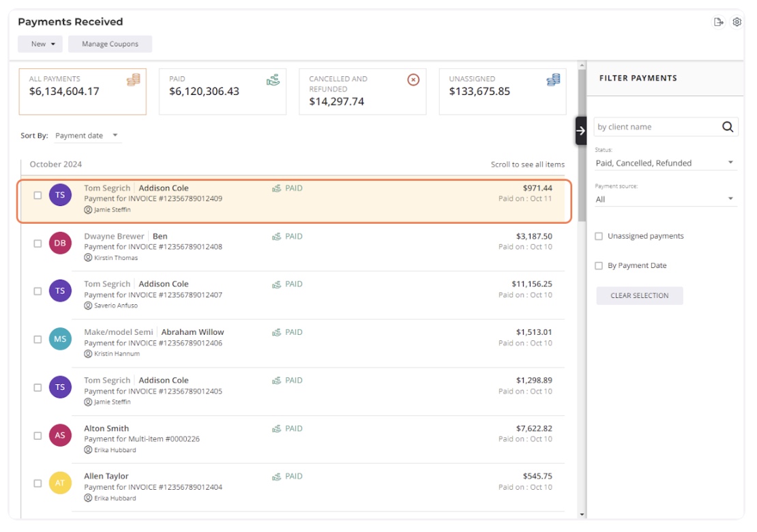Click the scrollbar down arrow
Viewport: 757px width, 532px height.
point(582,515)
